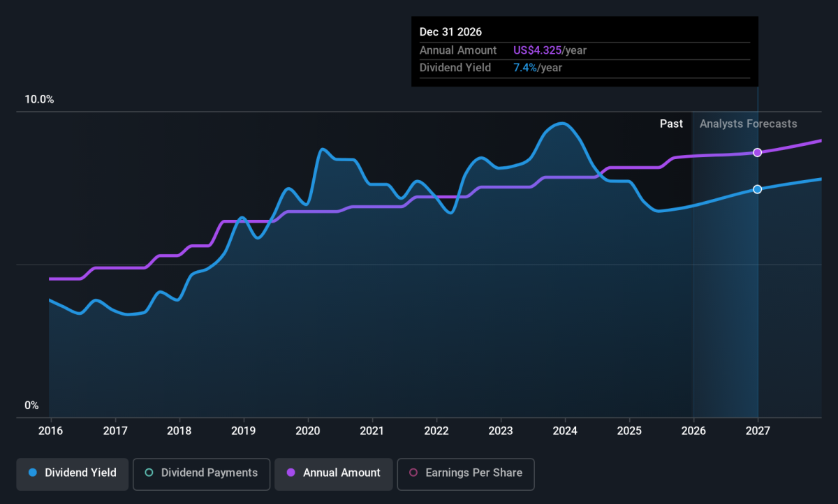Click the 2024 year label on x-axis
This screenshot has height=504, width=838.
(564, 430)
